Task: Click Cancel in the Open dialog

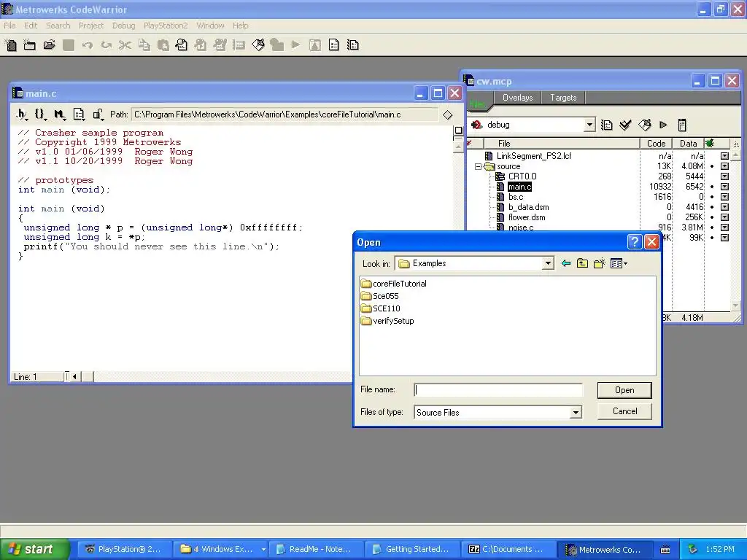Action: [x=624, y=411]
